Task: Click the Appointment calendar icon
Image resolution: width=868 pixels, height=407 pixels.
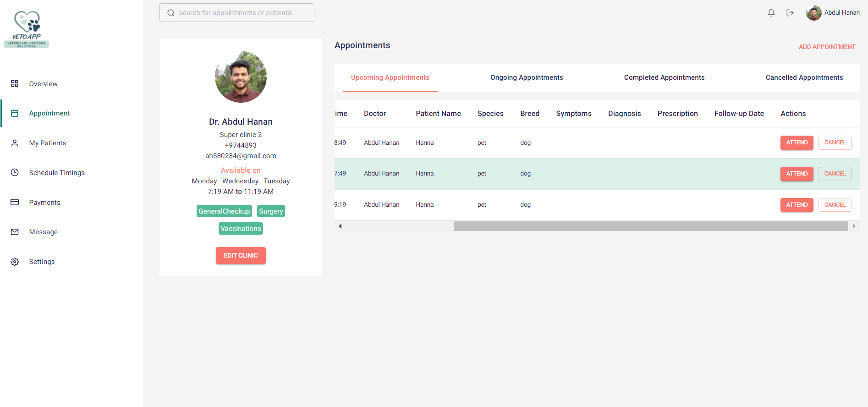Action: pyautogui.click(x=15, y=113)
